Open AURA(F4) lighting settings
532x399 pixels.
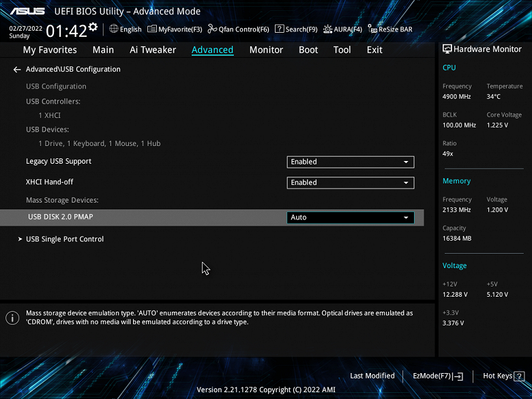point(342,29)
